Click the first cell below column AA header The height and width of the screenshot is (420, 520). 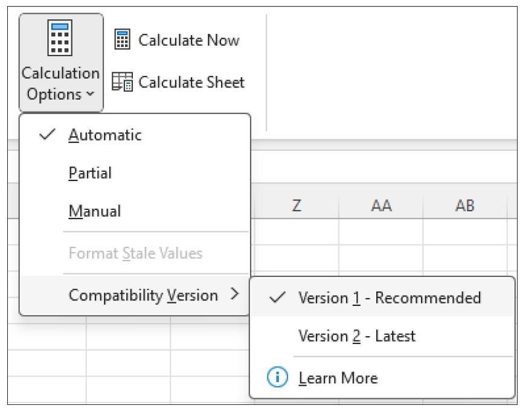(x=381, y=232)
